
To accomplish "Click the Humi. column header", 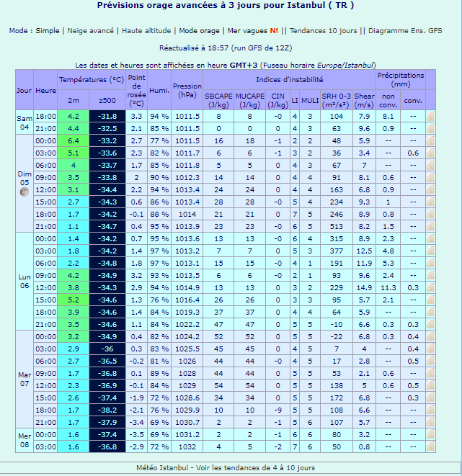I will pos(159,90).
